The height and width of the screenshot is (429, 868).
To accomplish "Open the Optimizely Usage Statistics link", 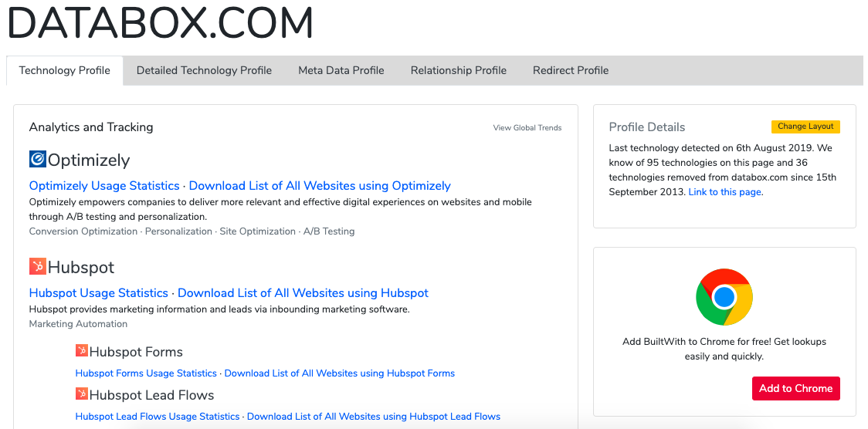I will (x=104, y=186).
